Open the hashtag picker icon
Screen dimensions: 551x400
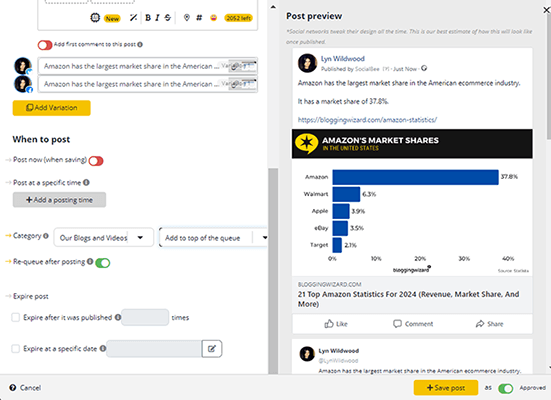point(199,18)
